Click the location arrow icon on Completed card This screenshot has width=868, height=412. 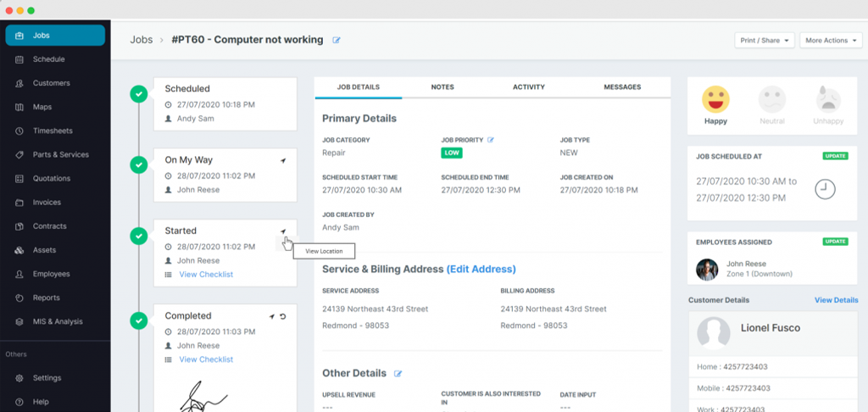272,316
